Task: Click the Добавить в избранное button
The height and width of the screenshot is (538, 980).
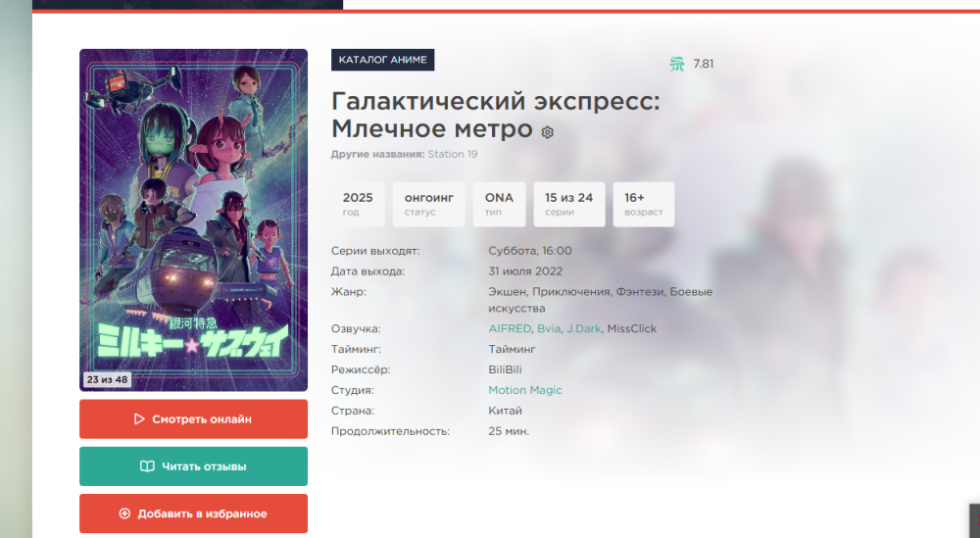Action: [x=193, y=514]
